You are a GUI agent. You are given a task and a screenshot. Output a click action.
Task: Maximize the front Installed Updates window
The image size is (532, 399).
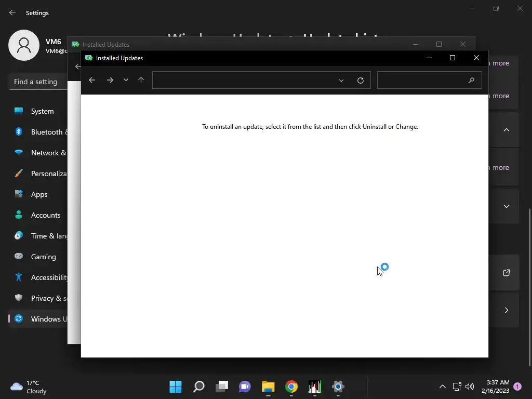point(453,58)
